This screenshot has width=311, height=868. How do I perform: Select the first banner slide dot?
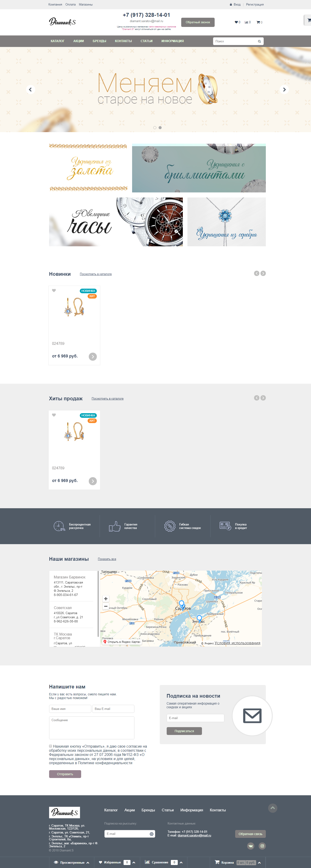[155, 128]
